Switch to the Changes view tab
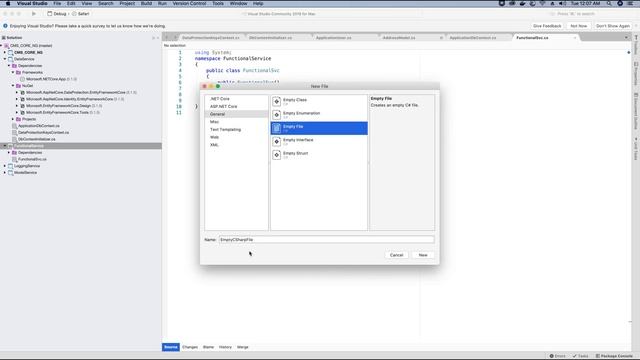 point(190,347)
